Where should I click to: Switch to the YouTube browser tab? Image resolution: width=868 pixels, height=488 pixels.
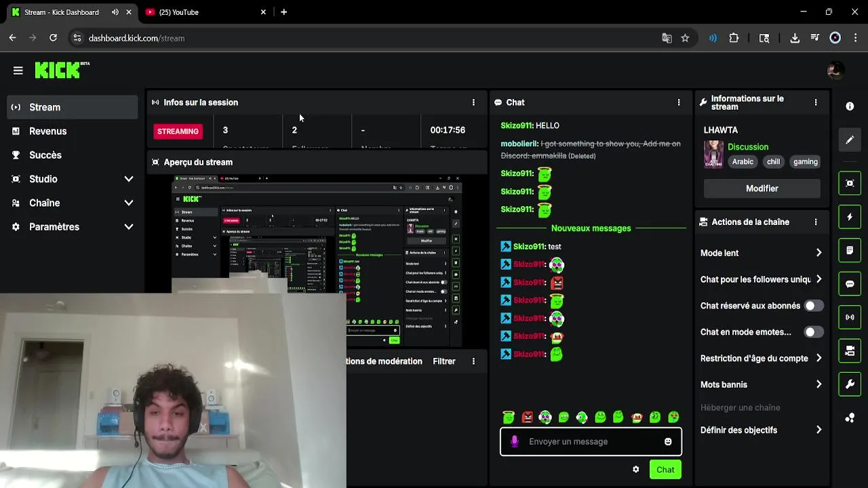click(x=205, y=12)
